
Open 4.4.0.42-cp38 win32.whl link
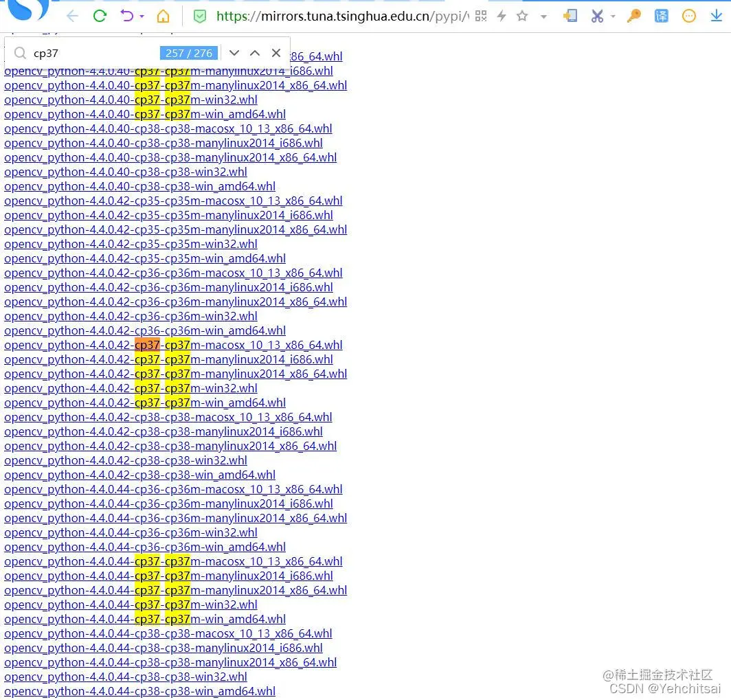point(126,461)
